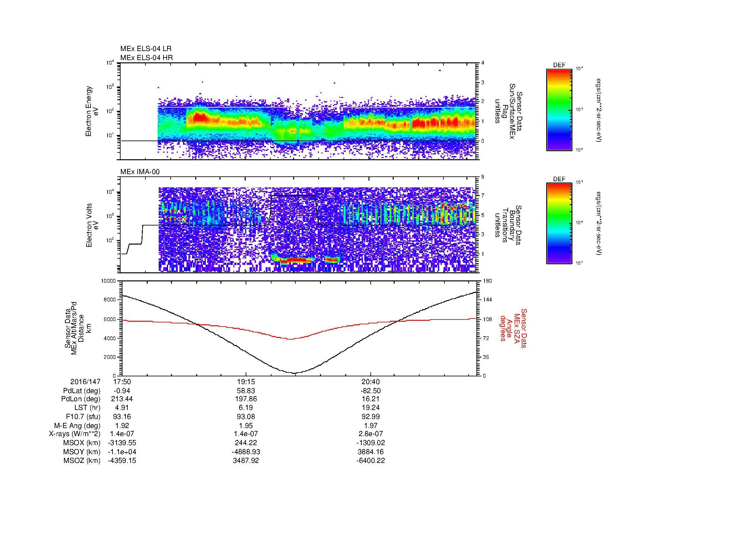The image size is (756, 534).
Task: Click the 'M-E Ang (deg)' row label
Action: [77, 426]
